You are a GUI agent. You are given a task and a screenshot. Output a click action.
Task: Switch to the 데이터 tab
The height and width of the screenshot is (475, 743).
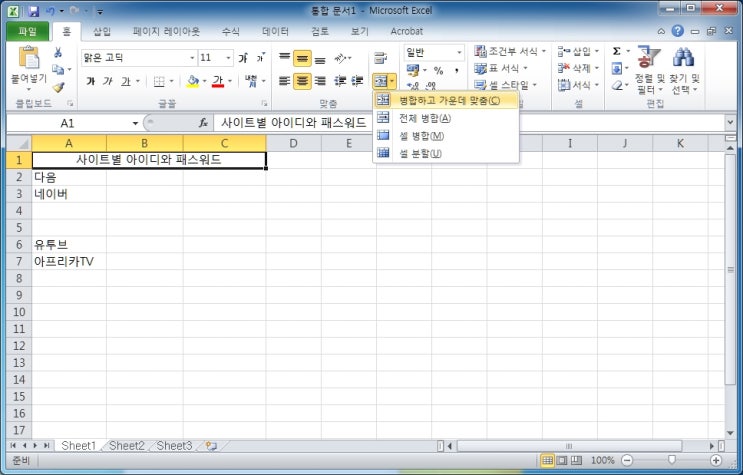275,31
